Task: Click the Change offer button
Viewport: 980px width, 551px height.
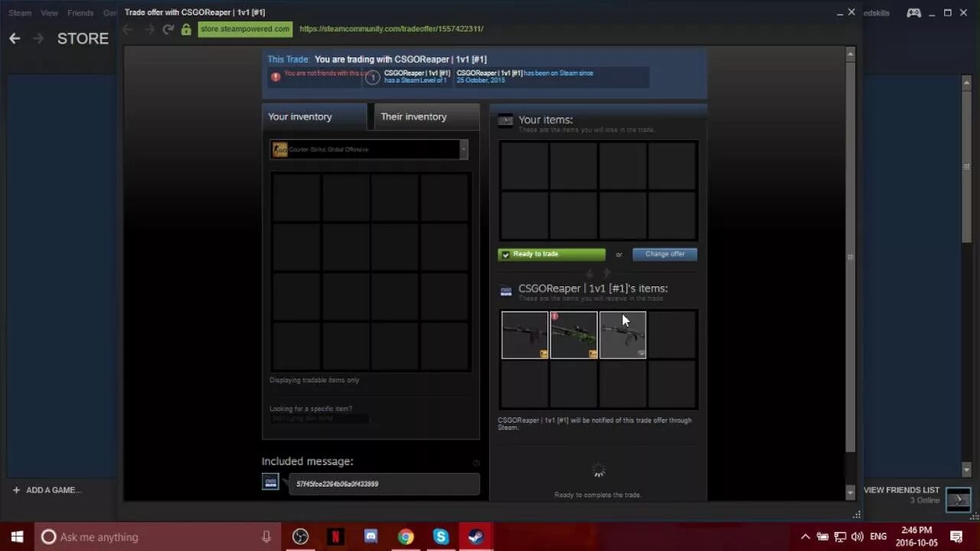Action: point(665,254)
